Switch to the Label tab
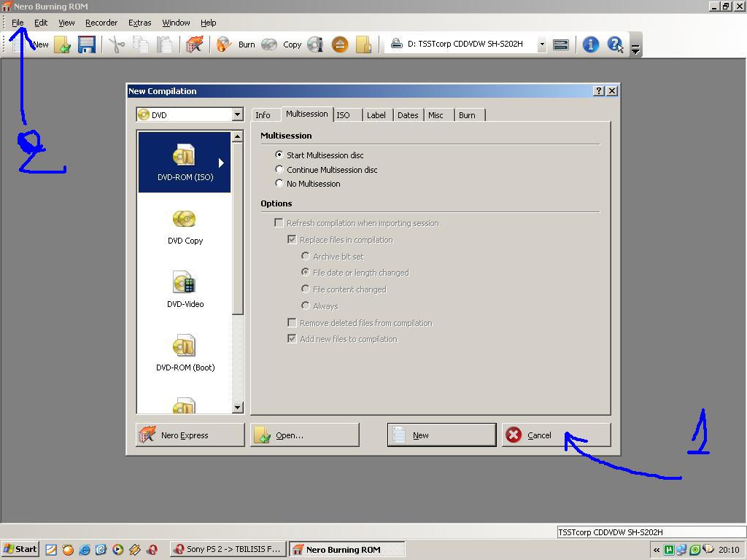 tap(376, 115)
